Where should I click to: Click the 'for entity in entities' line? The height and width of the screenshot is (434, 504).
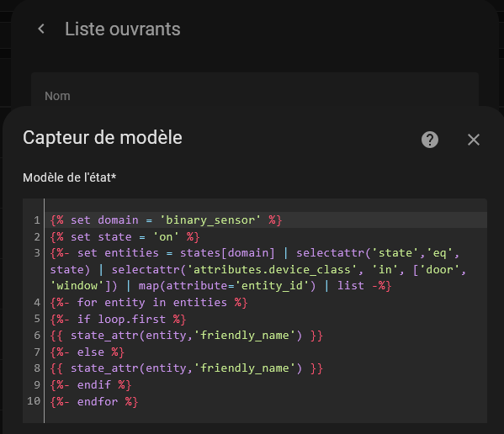click(x=148, y=302)
